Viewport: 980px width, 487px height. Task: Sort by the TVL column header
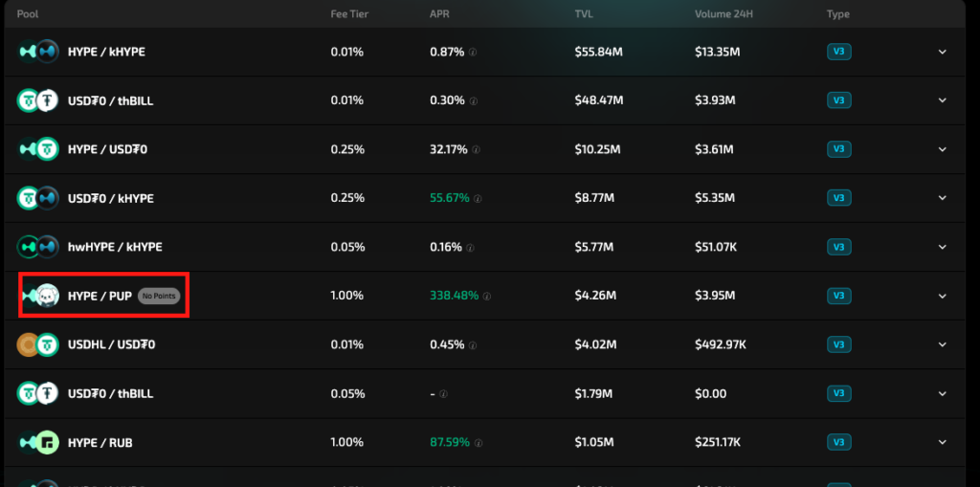pyautogui.click(x=583, y=14)
